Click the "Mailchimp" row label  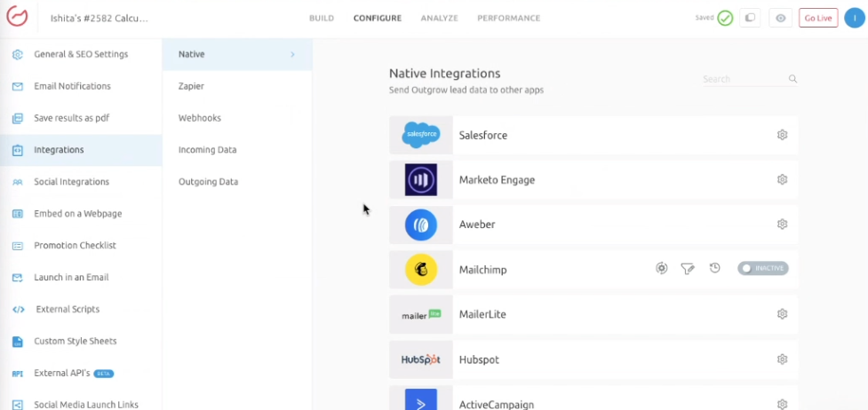[482, 270]
